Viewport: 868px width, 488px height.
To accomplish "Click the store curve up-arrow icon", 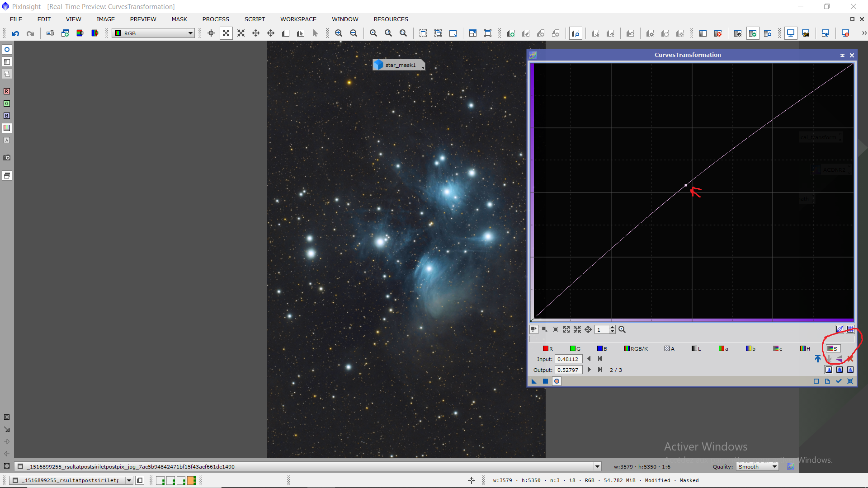I will pyautogui.click(x=817, y=359).
